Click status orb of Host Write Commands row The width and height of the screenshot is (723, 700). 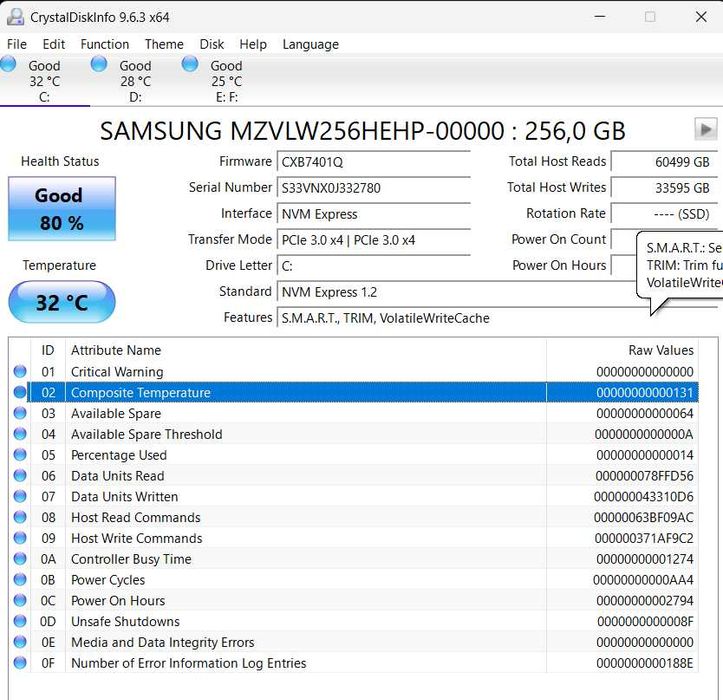[x=20, y=538]
